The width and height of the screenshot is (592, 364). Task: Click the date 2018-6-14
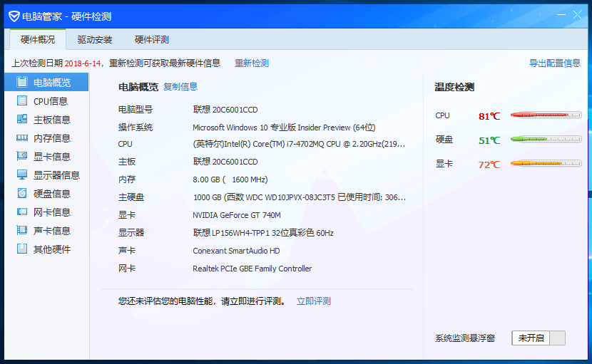(83, 63)
